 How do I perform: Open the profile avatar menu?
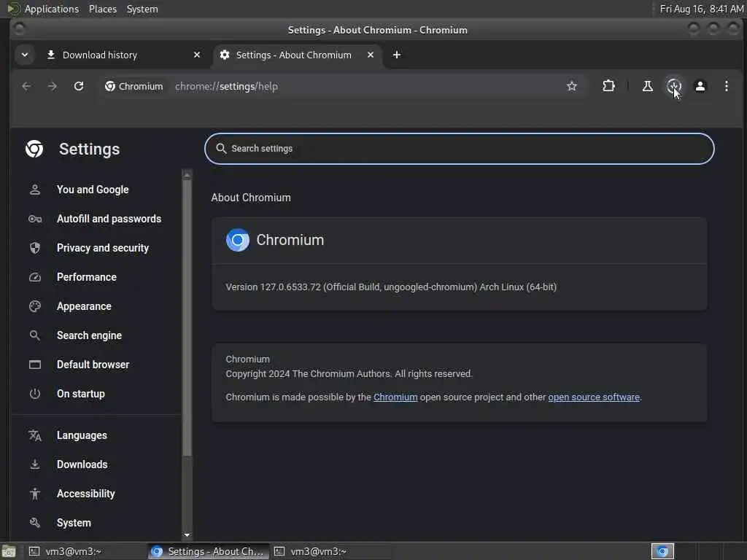[700, 86]
